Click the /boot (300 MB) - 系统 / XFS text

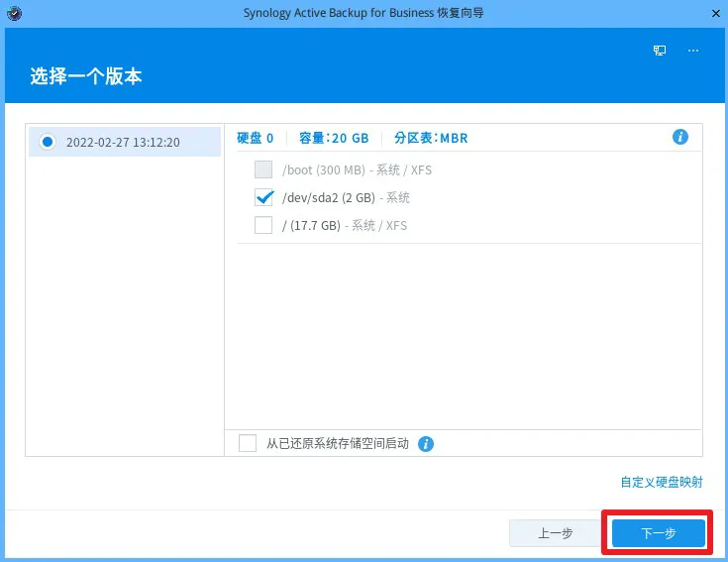coord(357,170)
